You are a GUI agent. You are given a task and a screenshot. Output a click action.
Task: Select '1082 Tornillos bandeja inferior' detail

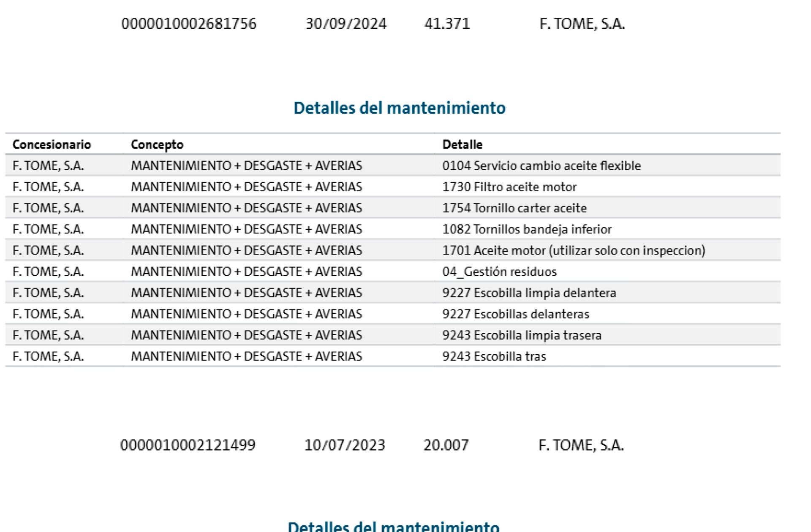click(x=527, y=229)
